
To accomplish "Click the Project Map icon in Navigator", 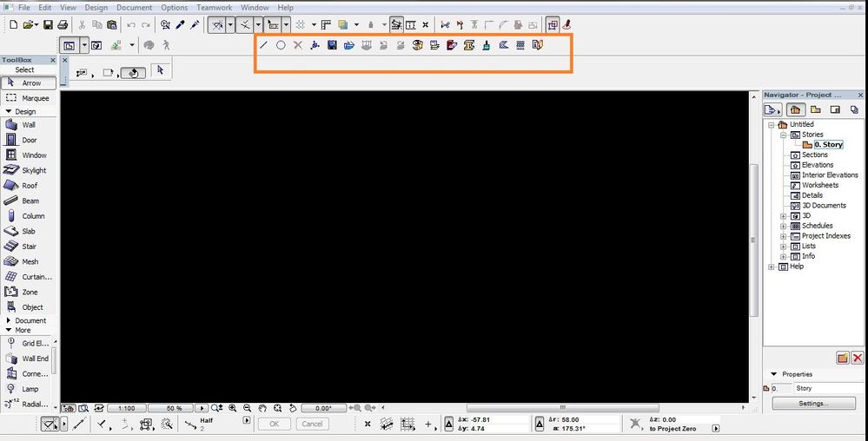I will [796, 109].
